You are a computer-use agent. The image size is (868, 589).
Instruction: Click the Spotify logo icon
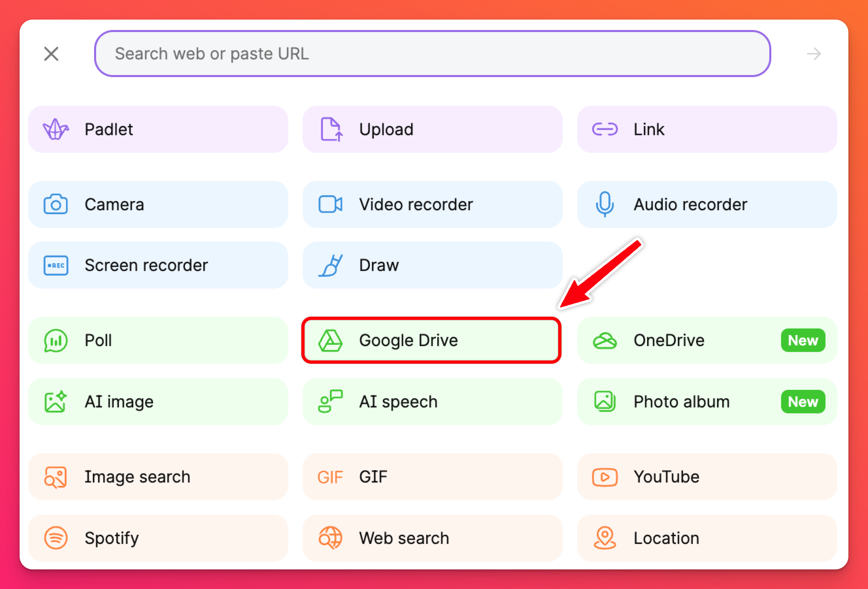(56, 538)
